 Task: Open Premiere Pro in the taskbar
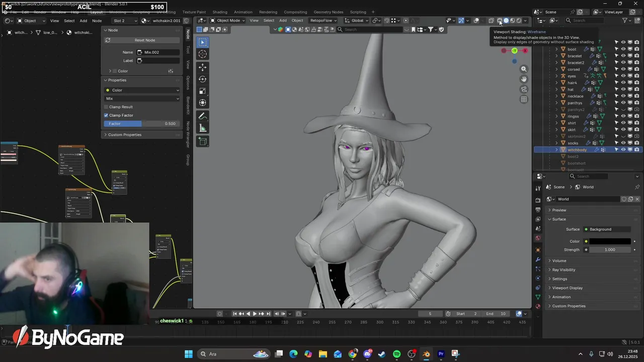(x=441, y=354)
